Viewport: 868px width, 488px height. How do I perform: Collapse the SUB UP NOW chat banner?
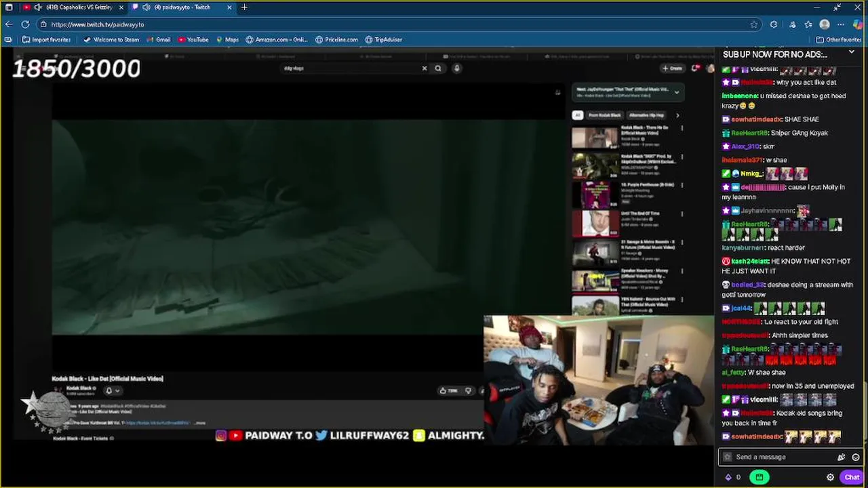point(852,52)
